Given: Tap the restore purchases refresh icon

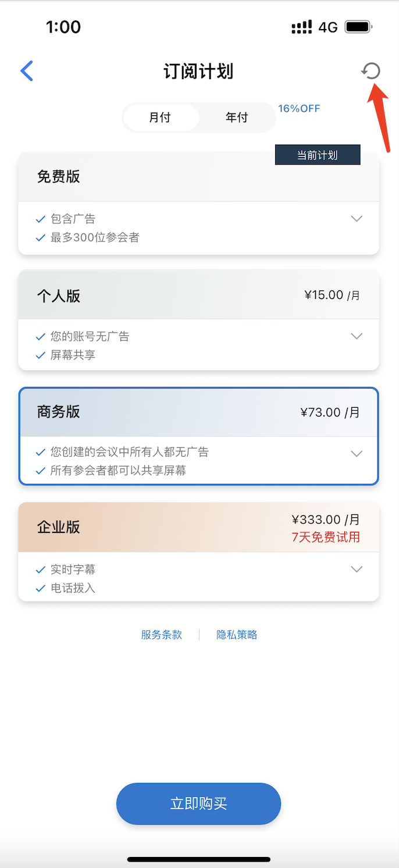Looking at the screenshot, I should coord(370,71).
